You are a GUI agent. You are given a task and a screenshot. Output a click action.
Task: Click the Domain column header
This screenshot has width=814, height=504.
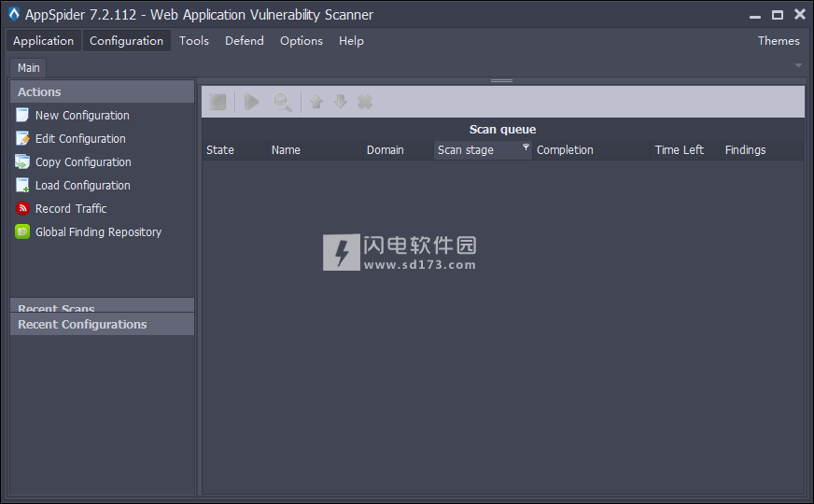399,150
